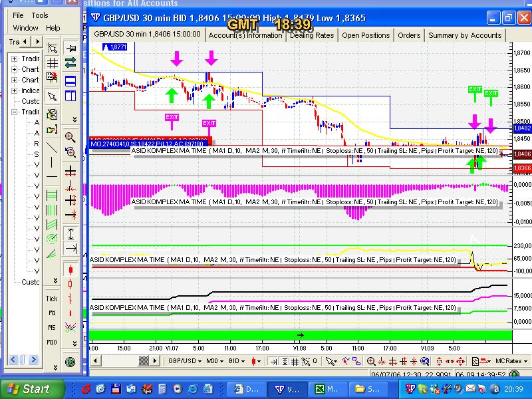The width and height of the screenshot is (532, 399).
Task: Click the left panel scroll right arrow
Action: pos(33,360)
